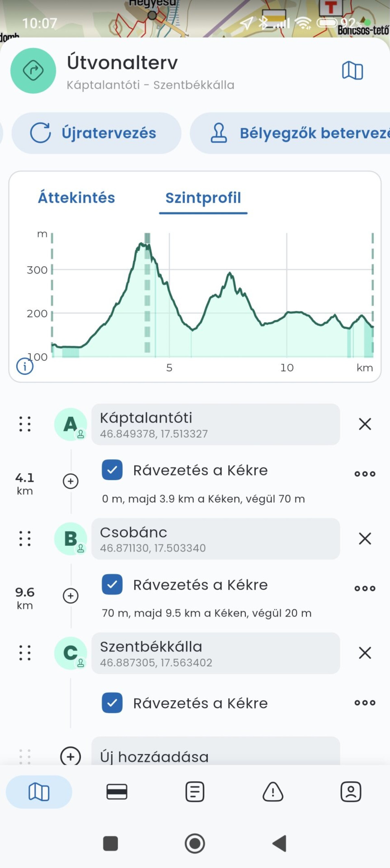Viewport: 390px width, 868px height.
Task: Open more options for the Káptalantóti segment
Action: (365, 474)
